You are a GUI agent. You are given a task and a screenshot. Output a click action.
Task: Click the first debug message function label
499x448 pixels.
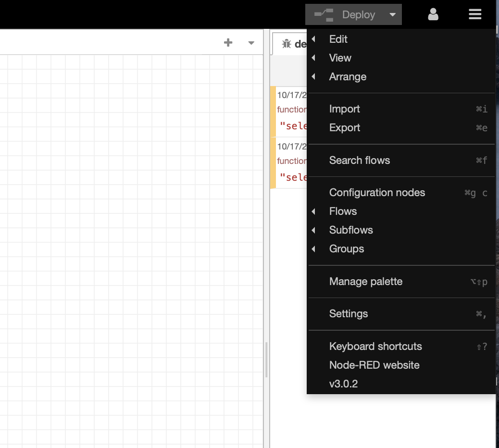(292, 110)
